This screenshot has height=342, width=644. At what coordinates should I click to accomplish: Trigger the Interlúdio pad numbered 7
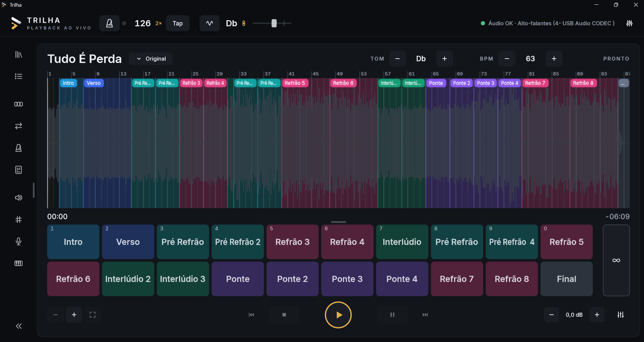point(402,242)
